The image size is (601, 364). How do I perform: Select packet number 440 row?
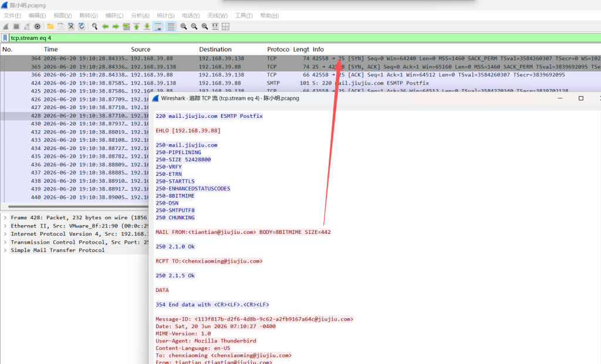pos(75,197)
